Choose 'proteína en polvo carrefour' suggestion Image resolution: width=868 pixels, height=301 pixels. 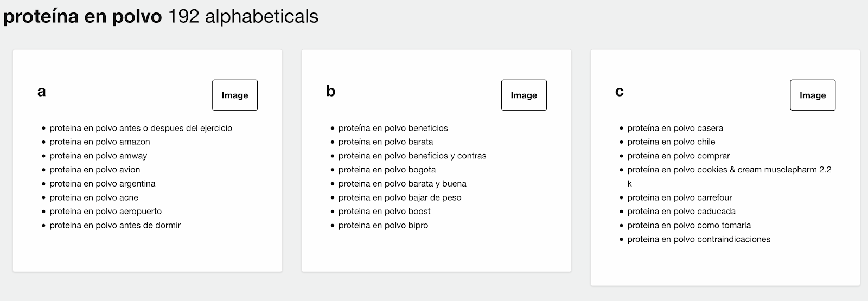680,197
